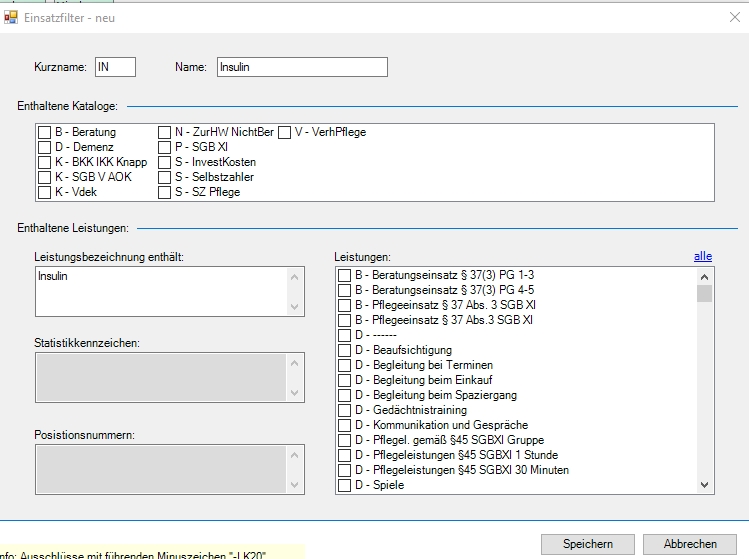The height and width of the screenshot is (559, 749).
Task: Check the D - Spiele service entry
Action: [x=345, y=485]
